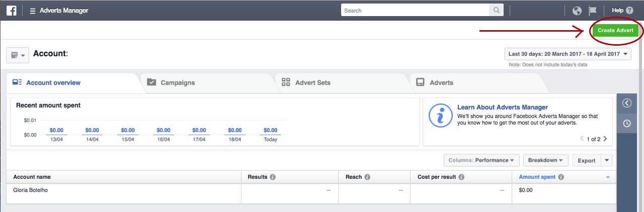Open the Breakdown dropdown
The width and height of the screenshot is (644, 212).
tap(546, 160)
